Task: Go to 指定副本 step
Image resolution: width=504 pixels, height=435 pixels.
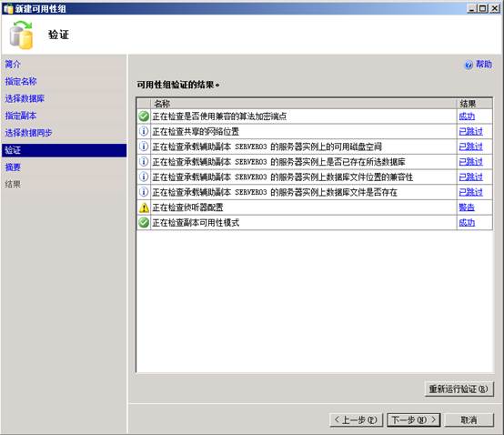Action: click(x=21, y=116)
